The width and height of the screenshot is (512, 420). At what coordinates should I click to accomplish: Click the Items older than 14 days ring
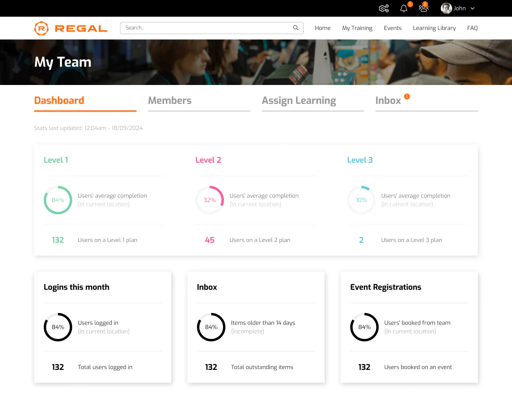click(x=211, y=327)
